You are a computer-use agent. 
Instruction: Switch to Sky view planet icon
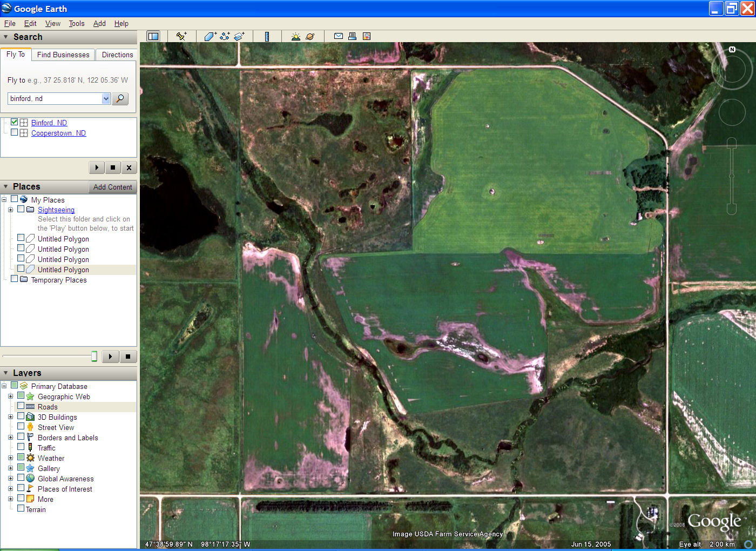tap(310, 36)
